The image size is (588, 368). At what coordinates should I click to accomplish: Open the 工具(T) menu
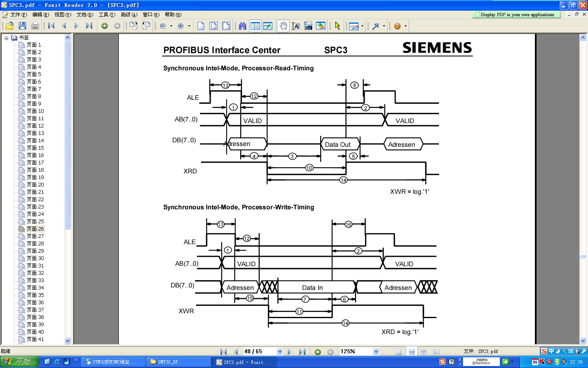pyautogui.click(x=107, y=15)
